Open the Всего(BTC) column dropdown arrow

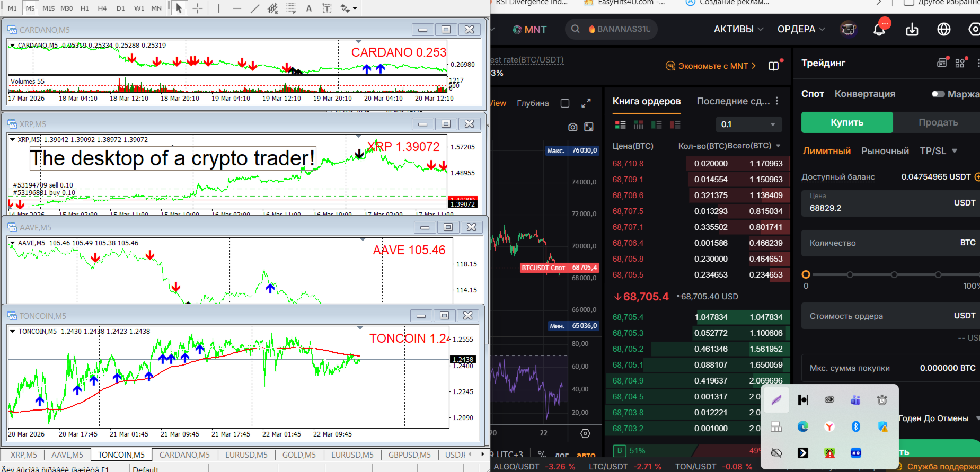(x=778, y=146)
